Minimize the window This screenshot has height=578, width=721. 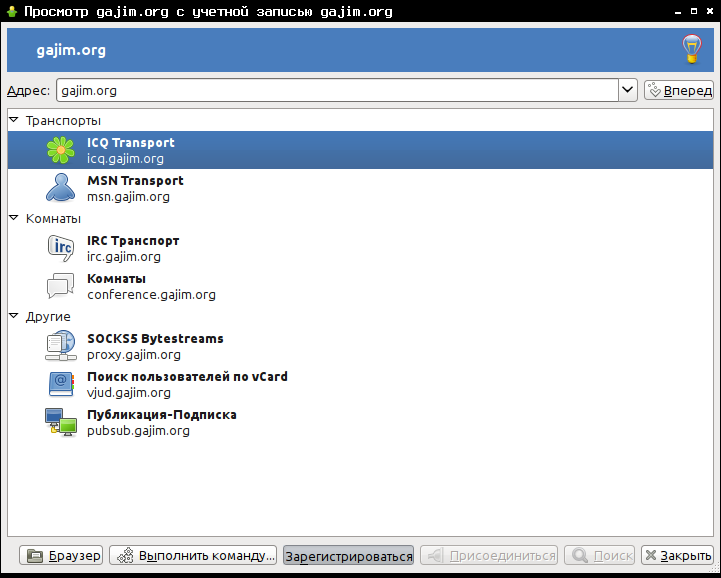point(678,12)
